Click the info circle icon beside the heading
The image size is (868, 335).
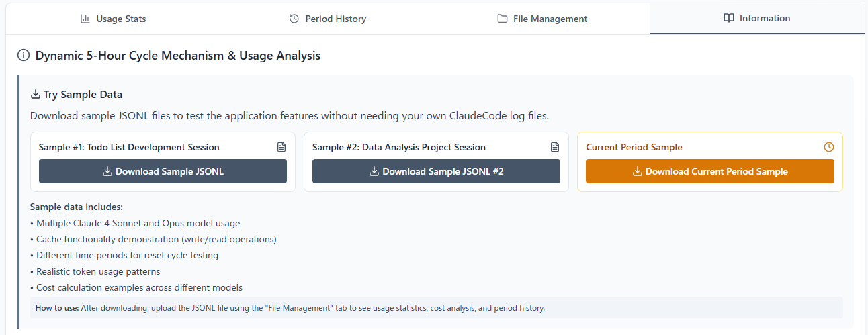24,56
